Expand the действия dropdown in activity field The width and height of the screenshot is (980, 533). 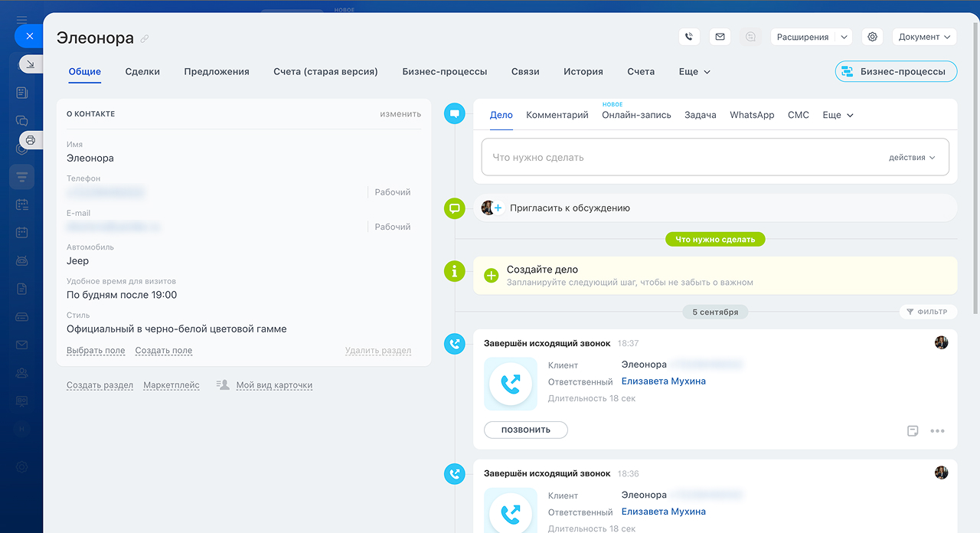[x=912, y=158]
